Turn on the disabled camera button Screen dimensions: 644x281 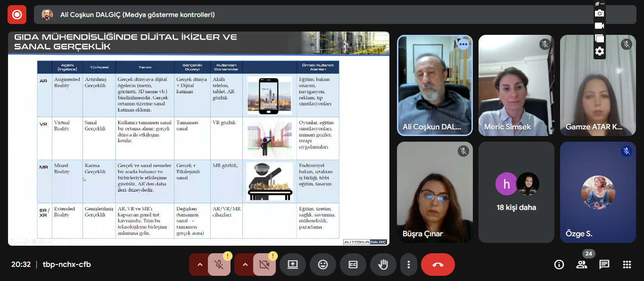click(264, 265)
